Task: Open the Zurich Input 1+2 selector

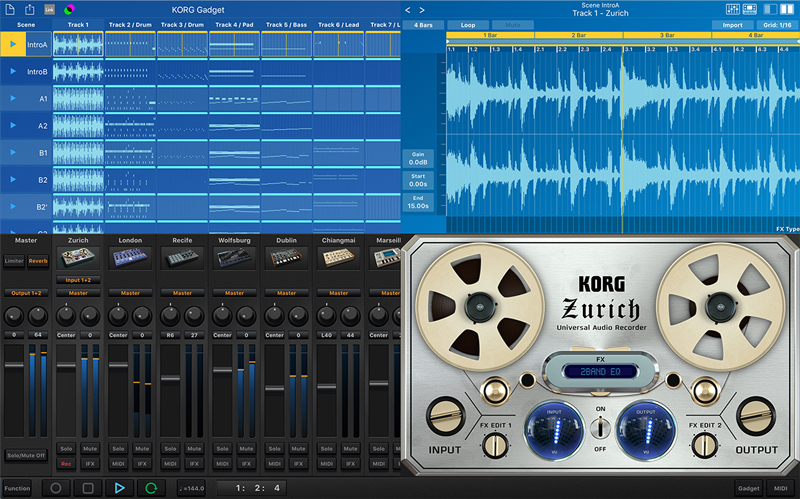Action: pos(78,280)
